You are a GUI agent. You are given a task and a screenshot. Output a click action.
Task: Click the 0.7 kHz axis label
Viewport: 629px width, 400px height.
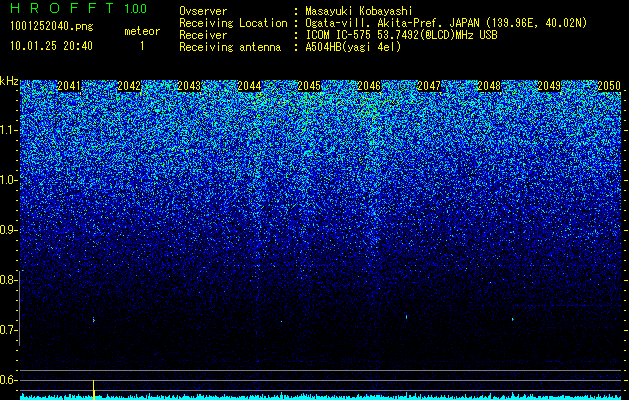click(x=9, y=330)
